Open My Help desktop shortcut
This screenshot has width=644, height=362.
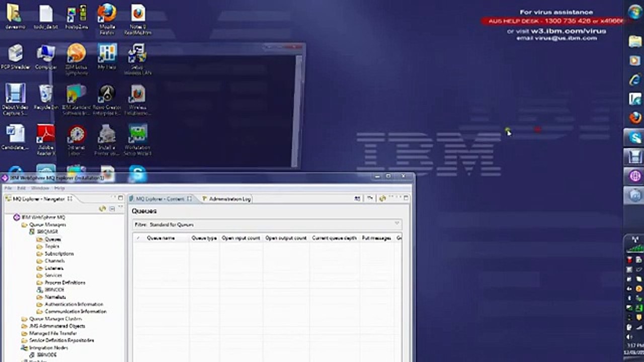click(x=107, y=57)
